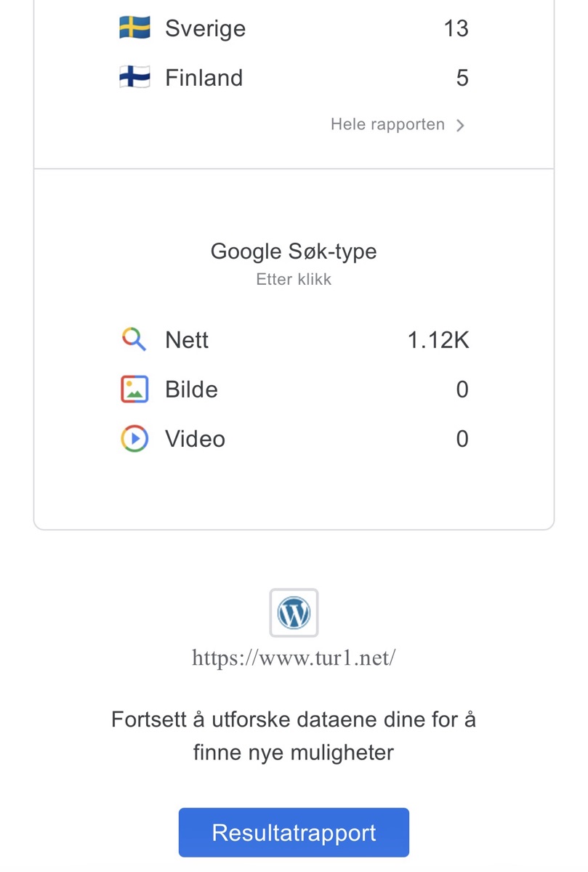Click the Etter klikk subtitle
Image resolution: width=588 pixels, height=872 pixels.
pyautogui.click(x=294, y=280)
